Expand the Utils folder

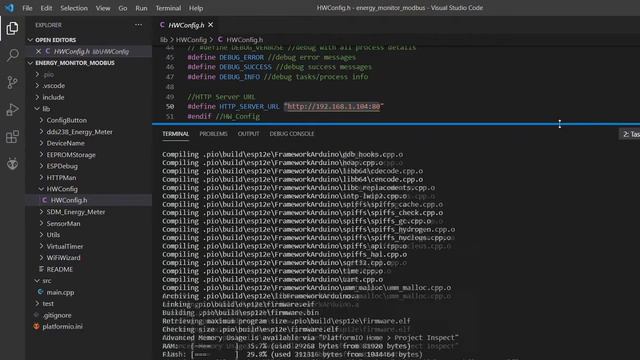click(42, 235)
